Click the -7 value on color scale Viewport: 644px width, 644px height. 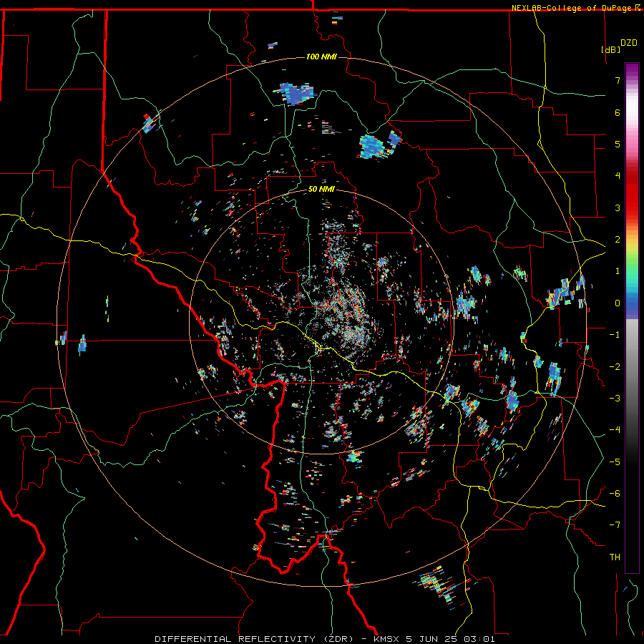[615, 525]
